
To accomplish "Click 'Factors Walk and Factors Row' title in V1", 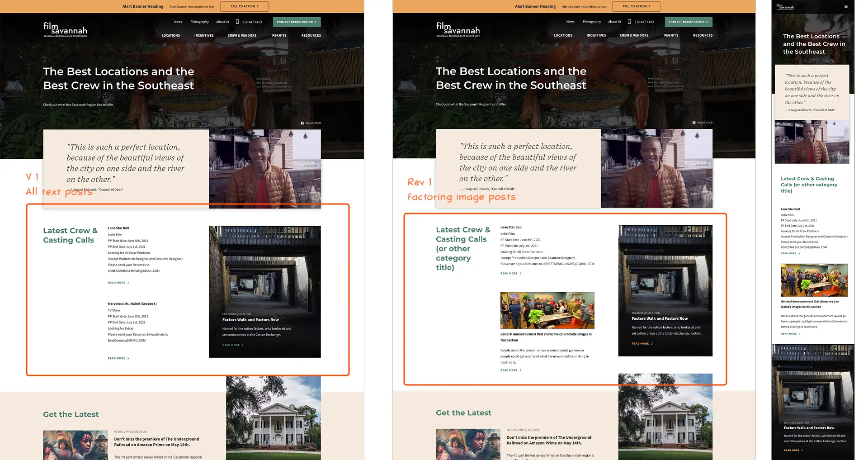I will 250,320.
